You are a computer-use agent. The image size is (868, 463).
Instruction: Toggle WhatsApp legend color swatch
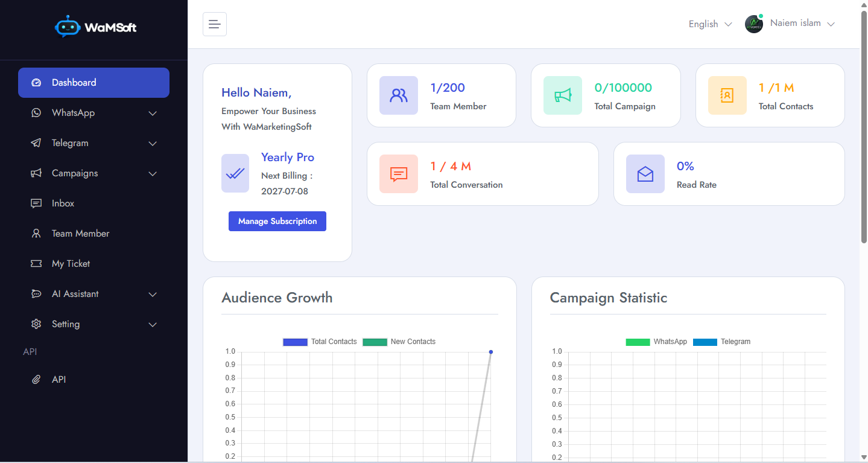pyautogui.click(x=638, y=342)
